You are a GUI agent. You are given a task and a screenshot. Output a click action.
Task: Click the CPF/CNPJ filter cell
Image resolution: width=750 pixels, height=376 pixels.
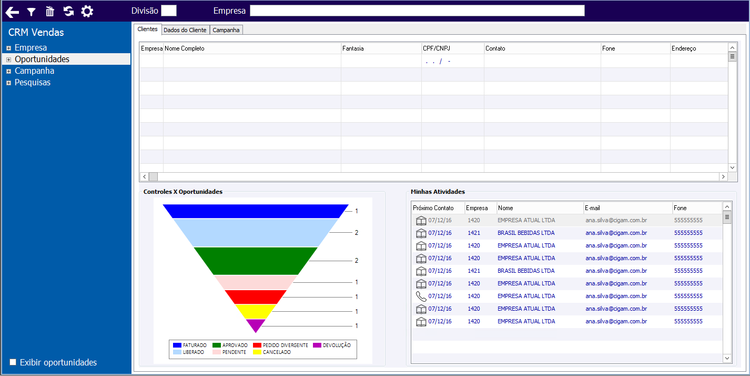point(453,61)
